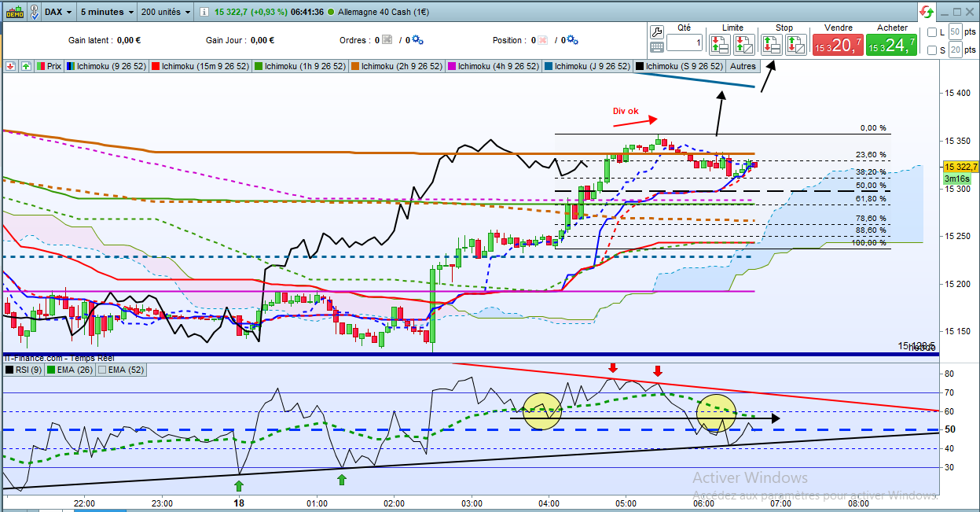Image resolution: width=980 pixels, height=512 pixels.
Task: Click the instrument info icon
Action: 204,13
